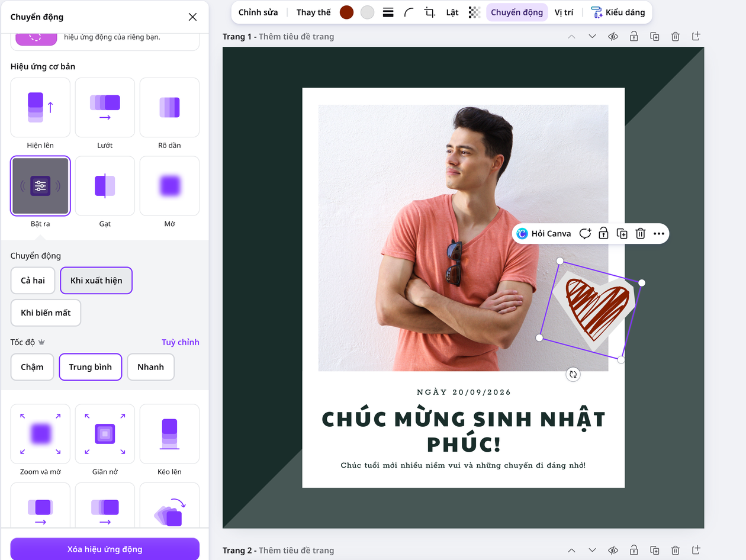Move Trang 1 down with chevron
Screen dimensions: 746x560
(x=592, y=37)
